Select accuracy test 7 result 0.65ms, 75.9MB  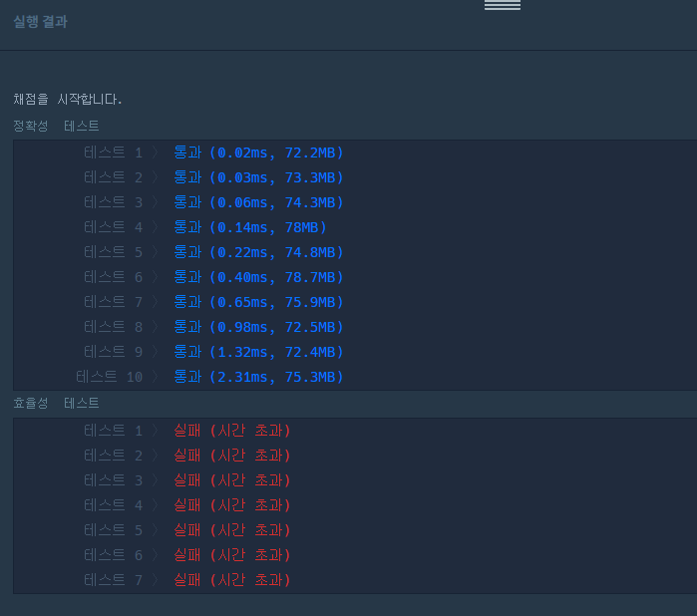258,302
